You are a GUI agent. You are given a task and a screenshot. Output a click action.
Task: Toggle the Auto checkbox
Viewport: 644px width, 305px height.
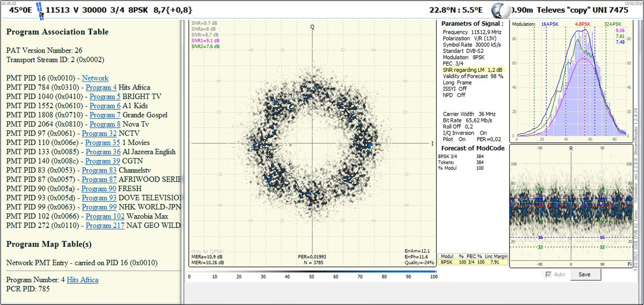pos(548,275)
